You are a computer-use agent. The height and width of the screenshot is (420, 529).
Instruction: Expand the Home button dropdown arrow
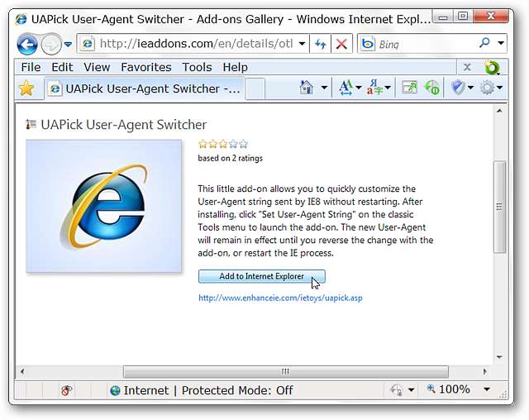coord(324,88)
